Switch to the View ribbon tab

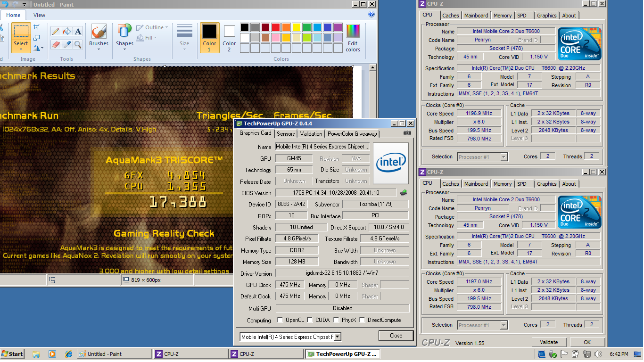pyautogui.click(x=40, y=15)
